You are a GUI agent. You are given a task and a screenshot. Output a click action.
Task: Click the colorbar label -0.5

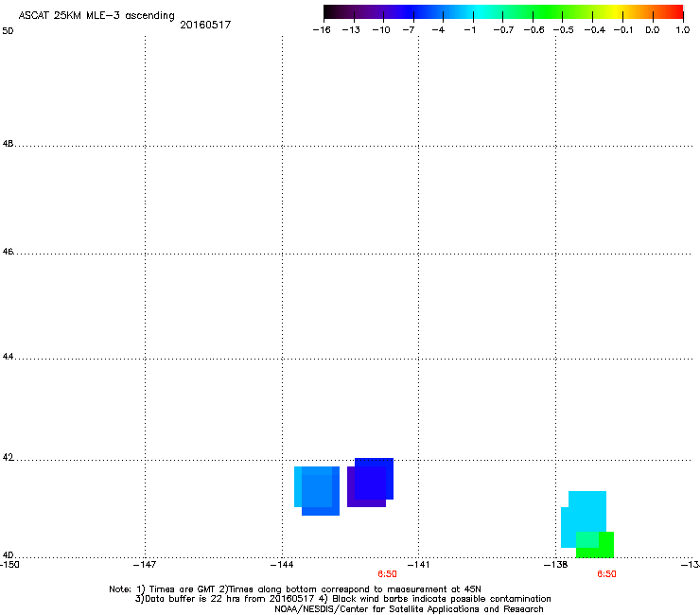[x=564, y=30]
